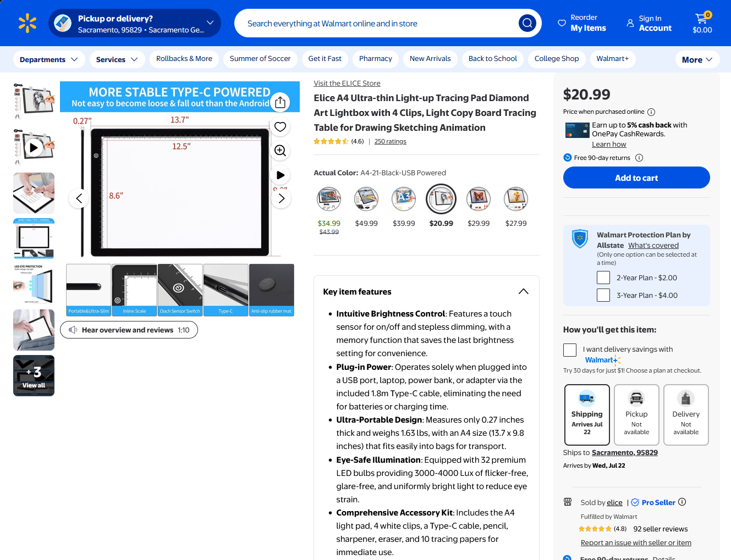
Task: Open the LED Eye Protection thumbnail
Action: coord(34,284)
